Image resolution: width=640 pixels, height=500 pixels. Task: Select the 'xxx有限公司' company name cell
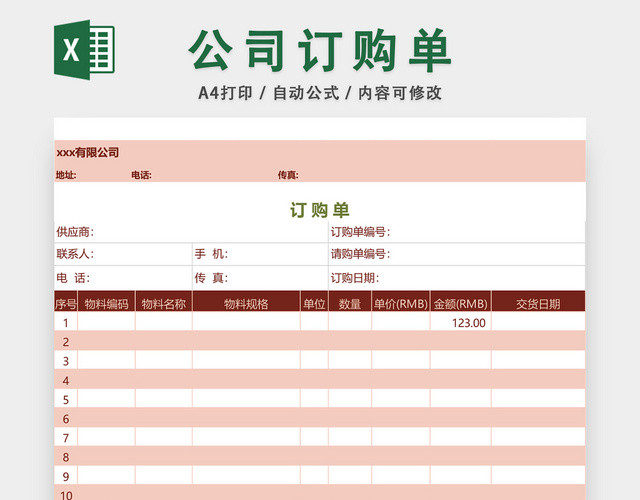[x=88, y=153]
